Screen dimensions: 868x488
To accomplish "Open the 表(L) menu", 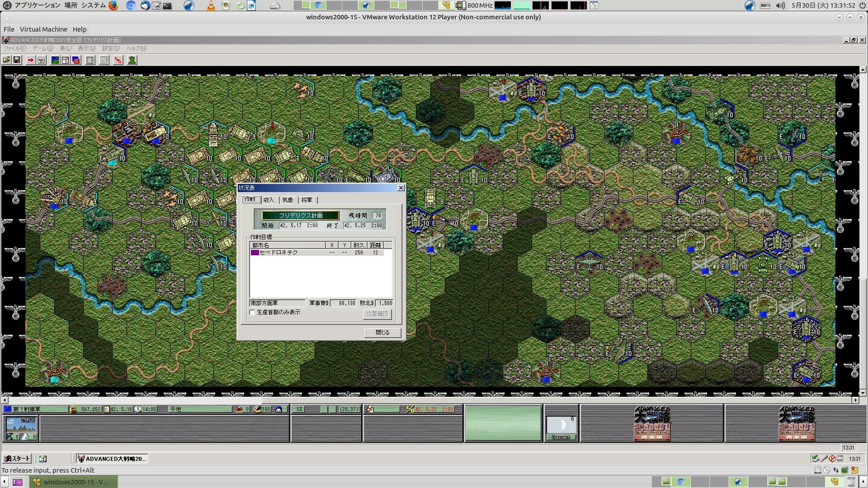I will coord(66,48).
